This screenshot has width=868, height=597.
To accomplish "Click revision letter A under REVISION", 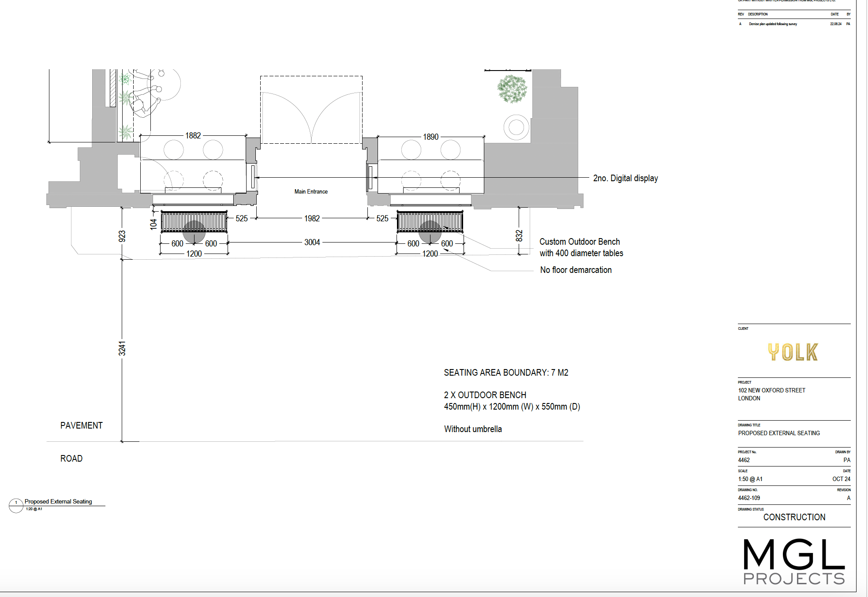I will click(x=849, y=498).
